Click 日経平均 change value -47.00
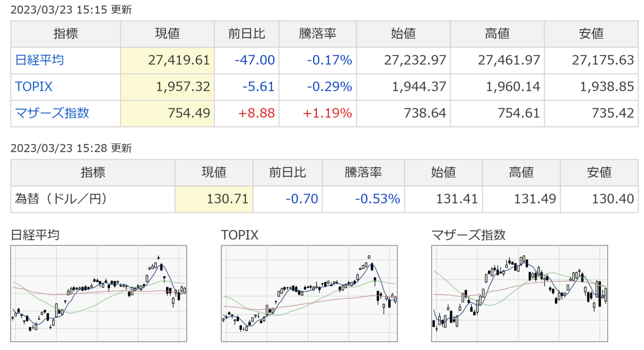Screen dimensions: 644x350 pos(254,60)
